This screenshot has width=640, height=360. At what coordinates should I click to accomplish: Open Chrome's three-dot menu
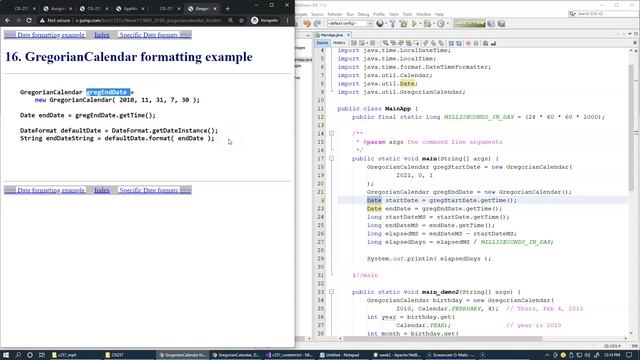pyautogui.click(x=287, y=20)
